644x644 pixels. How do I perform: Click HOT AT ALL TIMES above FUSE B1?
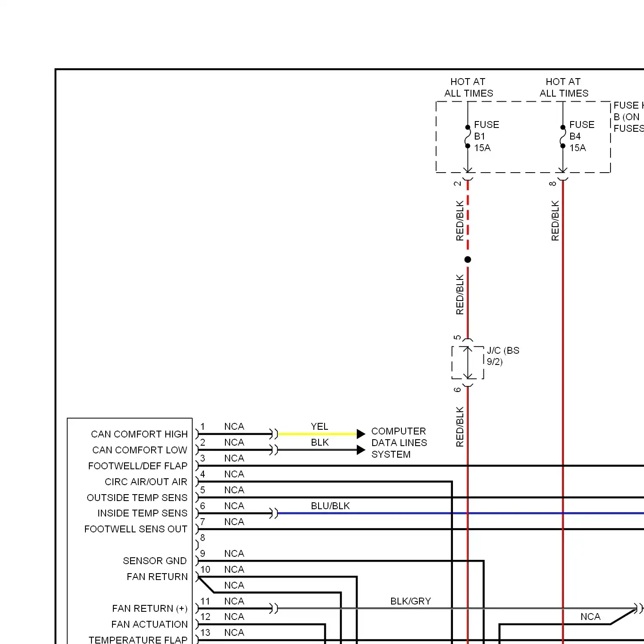(468, 87)
